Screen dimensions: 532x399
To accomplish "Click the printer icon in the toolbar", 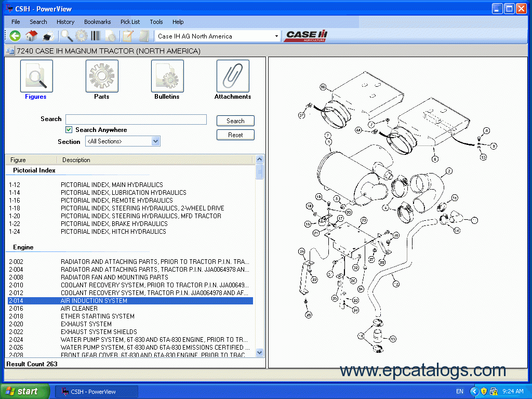I will click(x=48, y=36).
